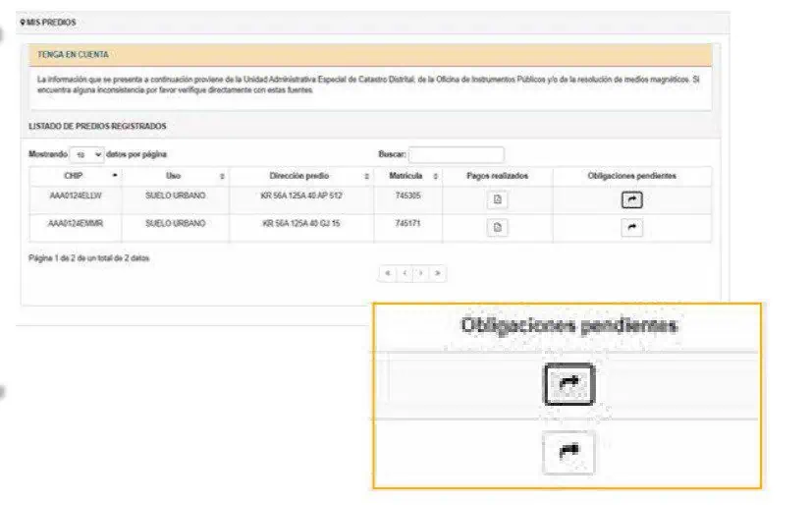Viewport: 812px width, 505px height.
Task: View payments made for matrícula 745171
Action: [x=497, y=227]
